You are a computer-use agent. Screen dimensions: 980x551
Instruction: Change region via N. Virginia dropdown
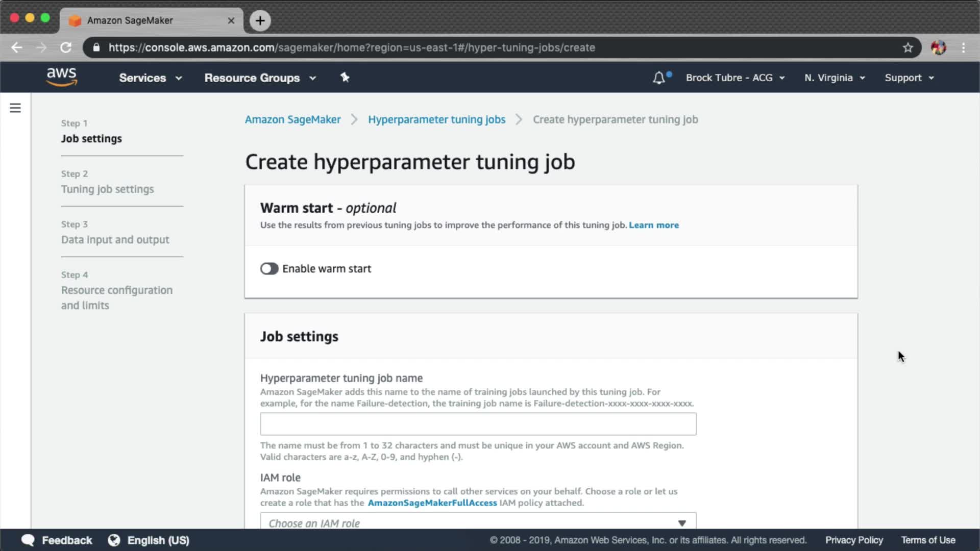click(x=835, y=78)
